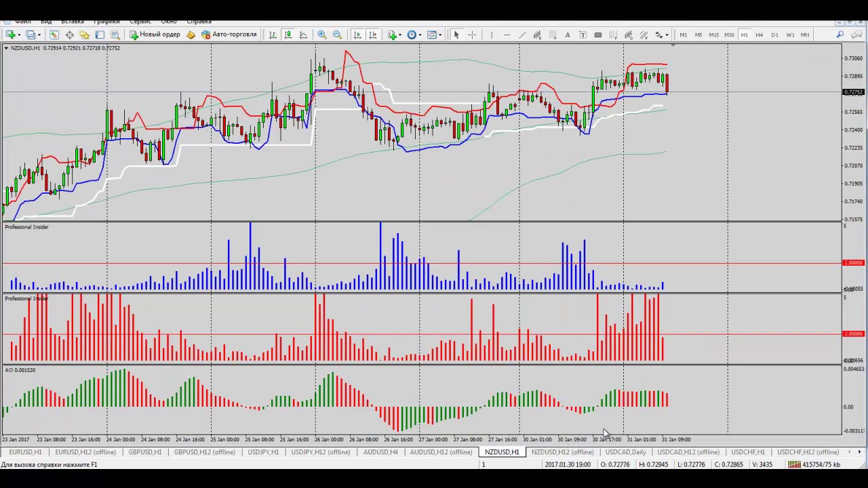The width and height of the screenshot is (868, 488).
Task: Switch to the AUDUSD,H4 chart tab
Action: click(380, 452)
